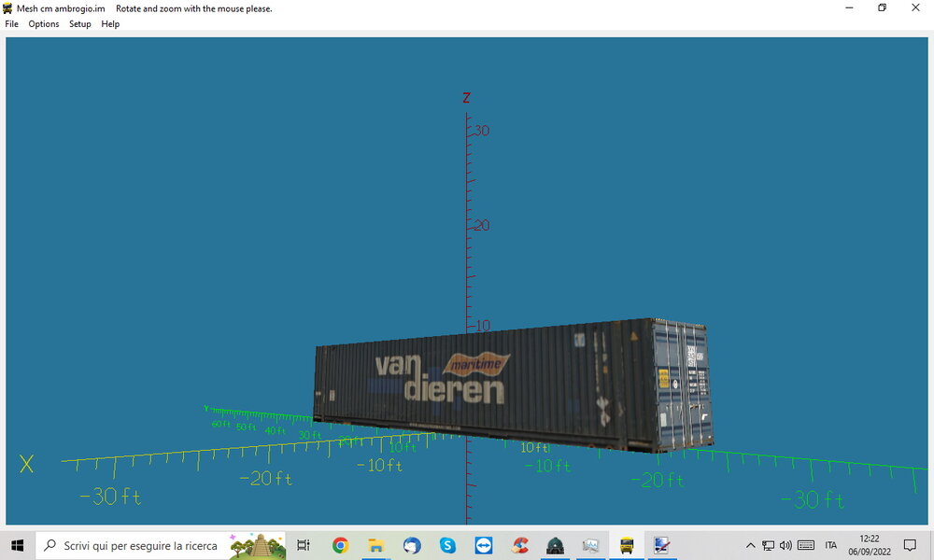Open the File menu
The width and height of the screenshot is (934, 560).
(x=11, y=24)
